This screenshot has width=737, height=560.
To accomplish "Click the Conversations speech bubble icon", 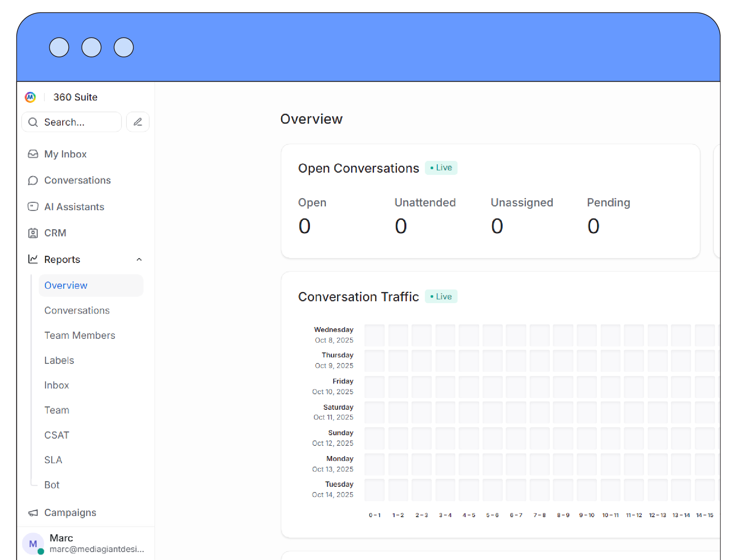I will [x=33, y=180].
